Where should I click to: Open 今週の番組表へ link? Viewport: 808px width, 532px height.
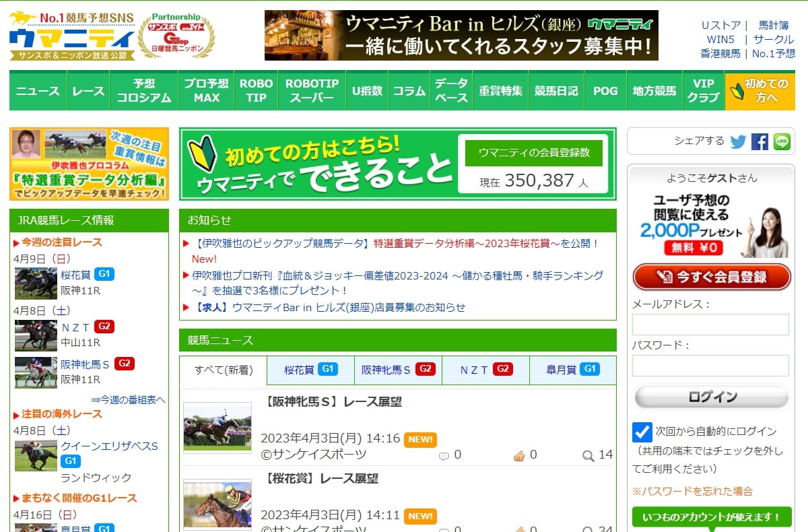(x=128, y=399)
